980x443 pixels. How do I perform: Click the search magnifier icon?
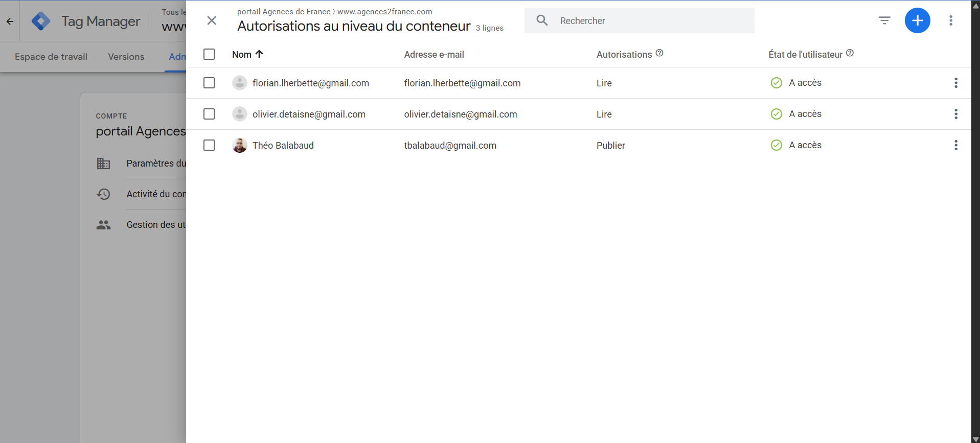pyautogui.click(x=542, y=20)
